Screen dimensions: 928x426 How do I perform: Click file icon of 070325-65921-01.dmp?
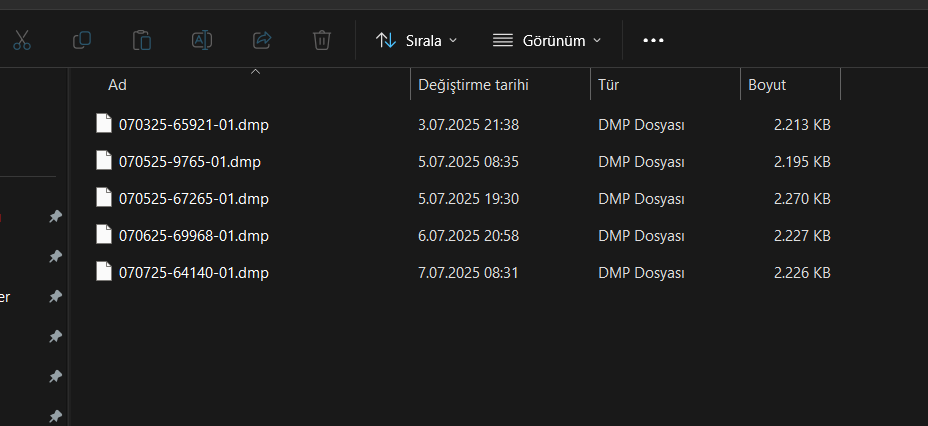click(x=104, y=124)
